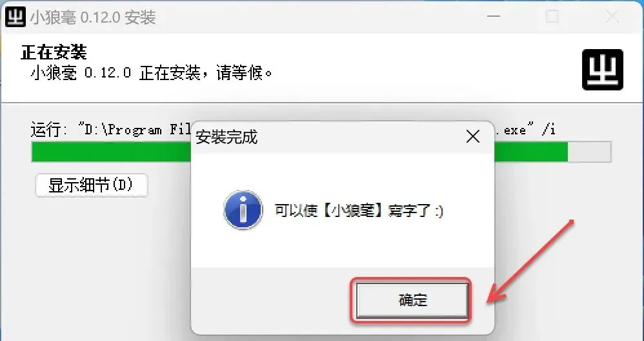Screen dimensions: 644x341
Task: Click the message 可以使【小狼毫】写字了
Action: click(359, 211)
